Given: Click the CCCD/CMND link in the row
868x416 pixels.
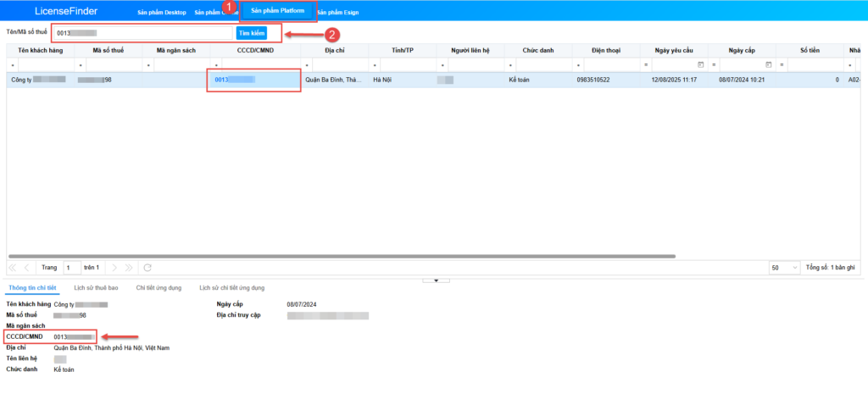Looking at the screenshot, I should pos(235,80).
